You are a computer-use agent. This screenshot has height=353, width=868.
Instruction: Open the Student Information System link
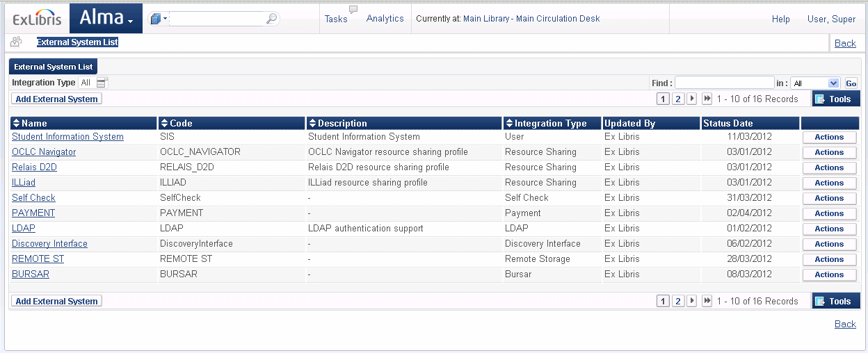pyautogui.click(x=67, y=137)
